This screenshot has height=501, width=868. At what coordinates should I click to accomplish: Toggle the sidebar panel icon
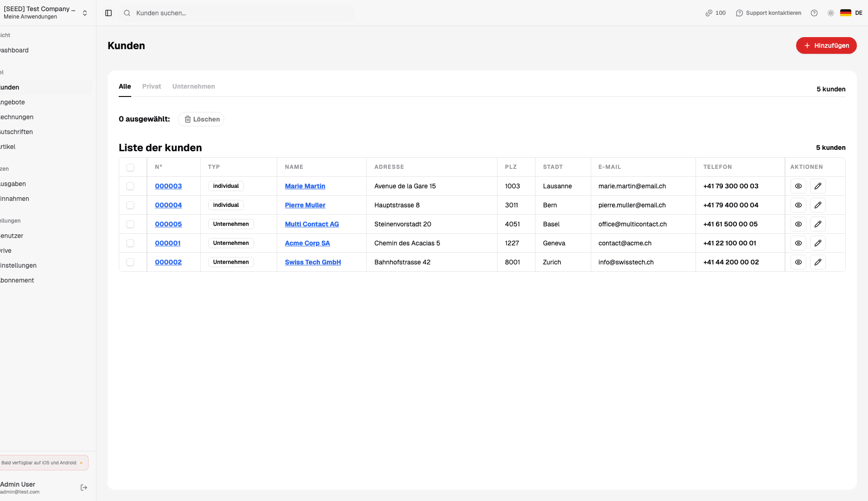[108, 13]
